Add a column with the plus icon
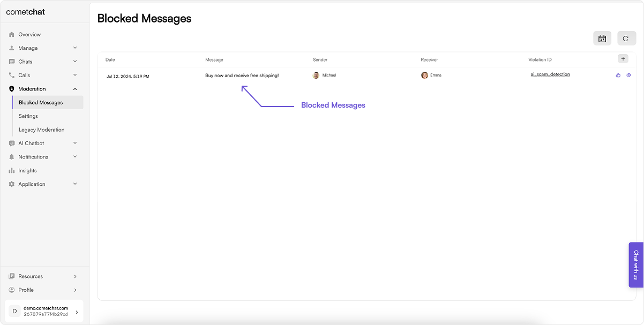The height and width of the screenshot is (325, 644). [x=623, y=59]
